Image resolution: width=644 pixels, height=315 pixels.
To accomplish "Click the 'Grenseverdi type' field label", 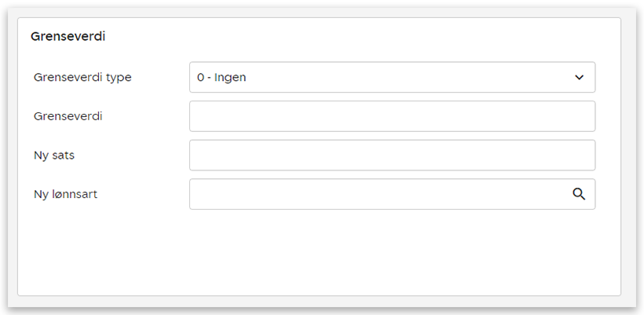I will 82,78.
